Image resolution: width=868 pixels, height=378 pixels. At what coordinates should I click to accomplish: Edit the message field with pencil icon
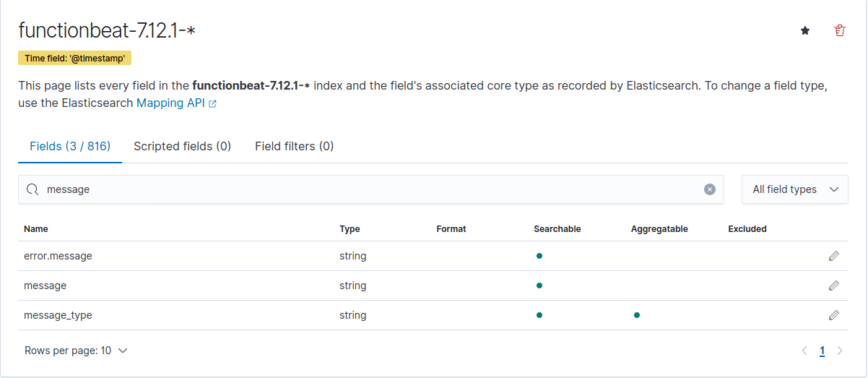pyautogui.click(x=833, y=285)
